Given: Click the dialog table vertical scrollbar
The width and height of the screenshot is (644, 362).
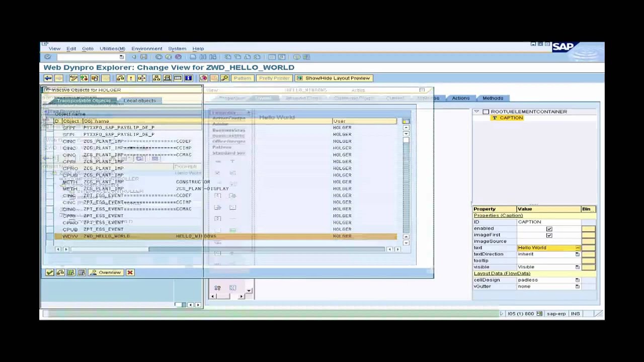Looking at the screenshot, I should tap(406, 185).
